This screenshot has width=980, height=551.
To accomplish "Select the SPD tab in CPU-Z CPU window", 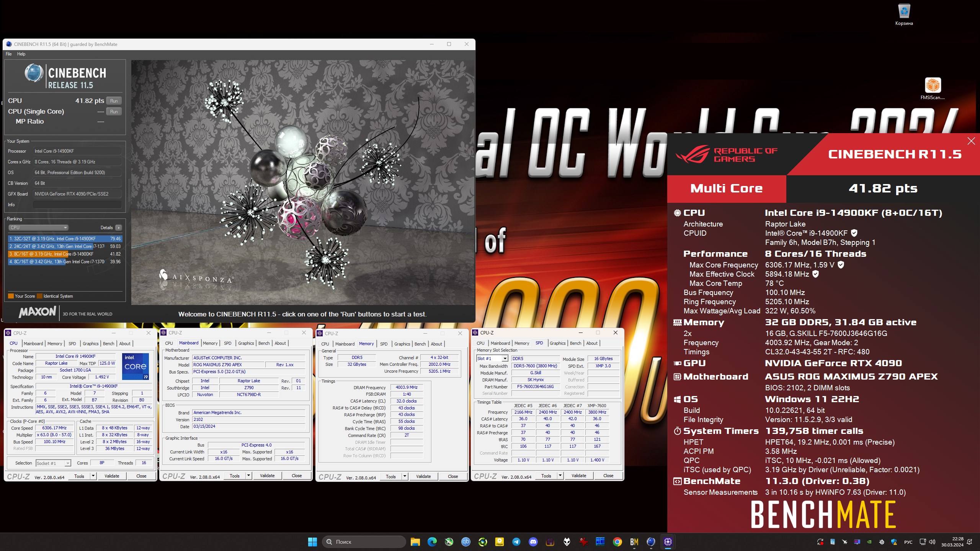I will point(72,344).
